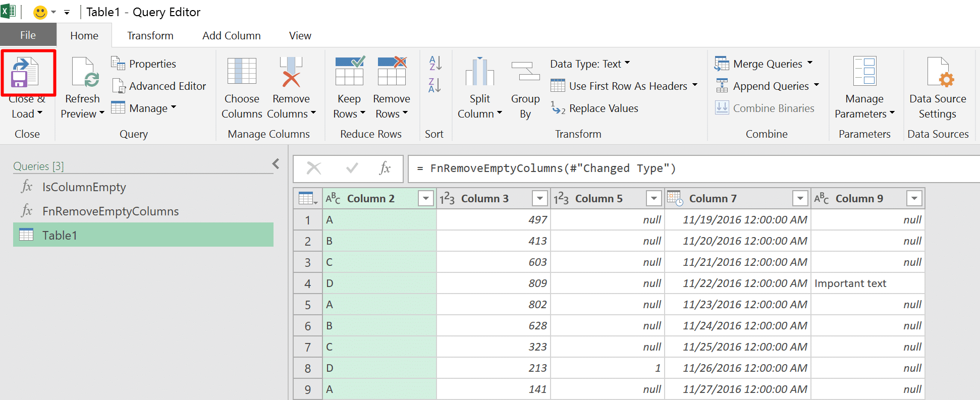Switch to the Transform tab

tap(150, 36)
